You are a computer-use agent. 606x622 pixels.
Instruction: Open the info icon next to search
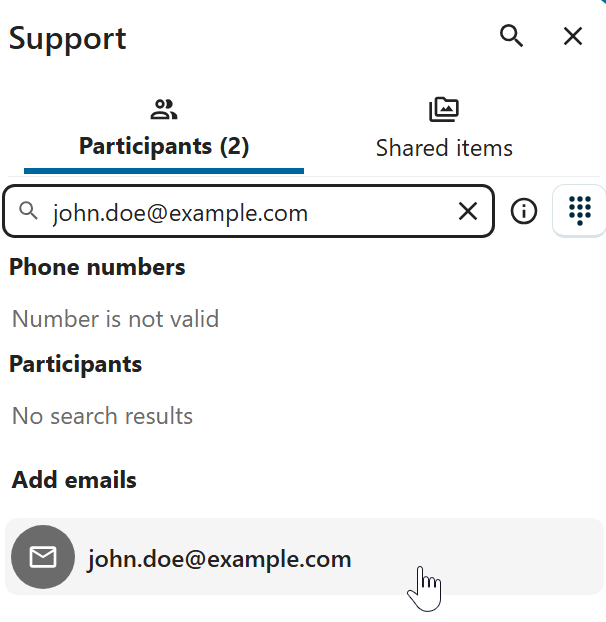(524, 211)
